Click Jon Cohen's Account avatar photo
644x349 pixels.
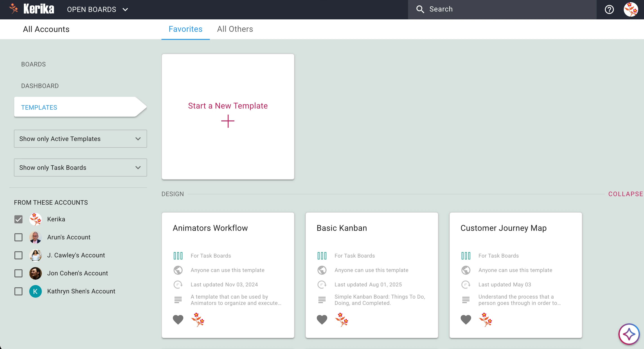[35, 273]
